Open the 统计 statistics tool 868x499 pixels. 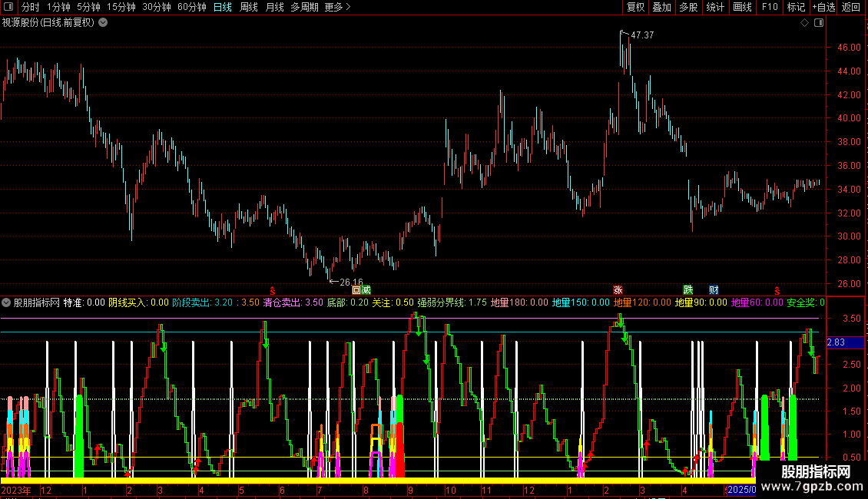point(715,7)
